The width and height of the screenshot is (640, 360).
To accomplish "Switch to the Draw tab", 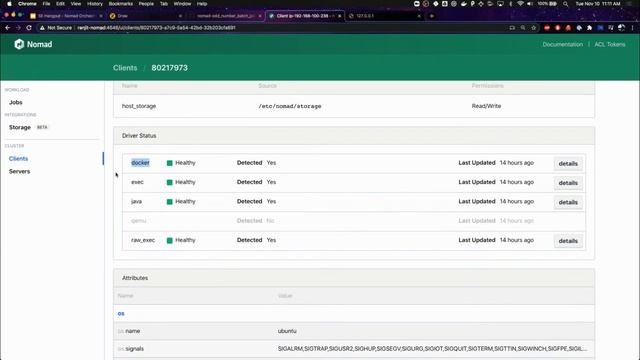I will click(145, 16).
